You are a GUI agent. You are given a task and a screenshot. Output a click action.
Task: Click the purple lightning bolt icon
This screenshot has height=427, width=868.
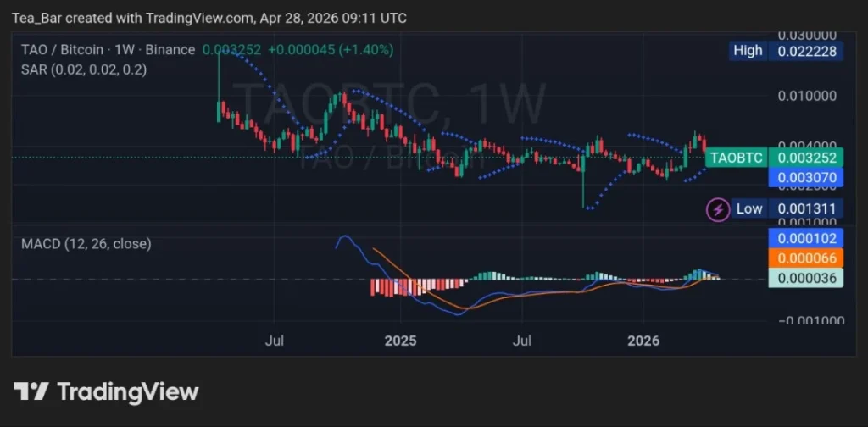click(x=718, y=208)
